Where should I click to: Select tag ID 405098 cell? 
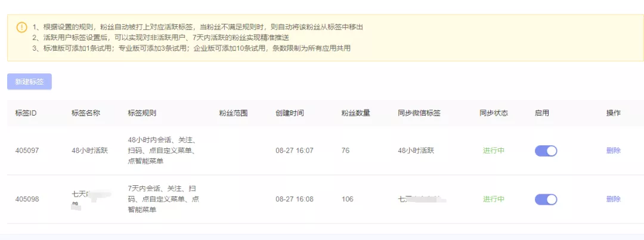tap(27, 200)
